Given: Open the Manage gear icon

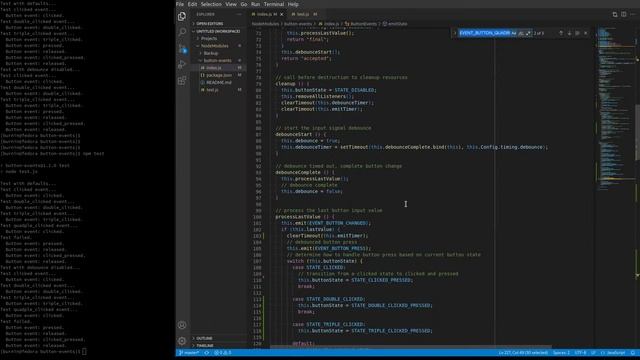Looking at the screenshot, I should 182,341.
